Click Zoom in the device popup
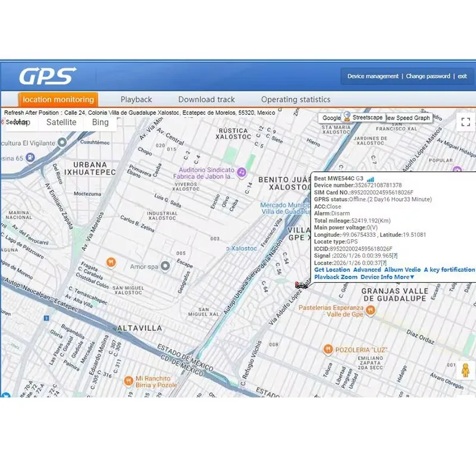The image size is (476, 476). (349, 277)
